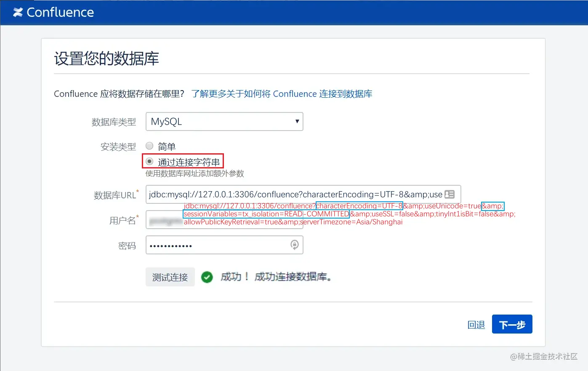This screenshot has height=371, width=588.
Task: Select the 简单 installation type radio button
Action: click(149, 145)
